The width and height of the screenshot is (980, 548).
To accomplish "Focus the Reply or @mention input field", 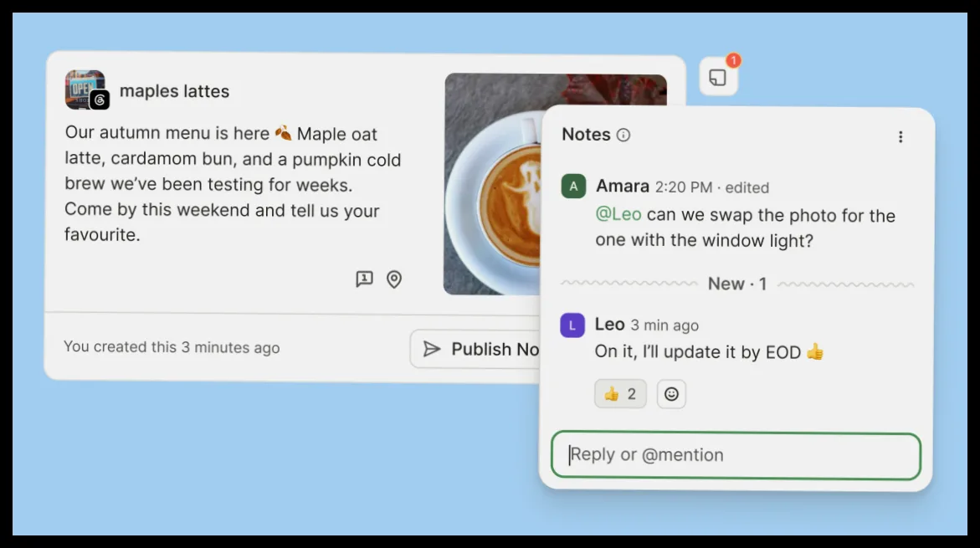I will tap(736, 455).
